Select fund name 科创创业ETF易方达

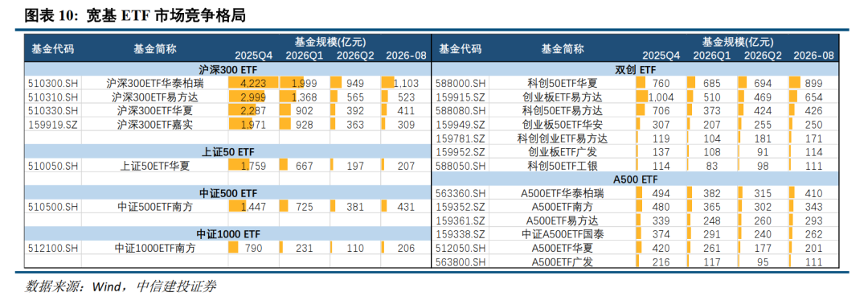point(563,138)
